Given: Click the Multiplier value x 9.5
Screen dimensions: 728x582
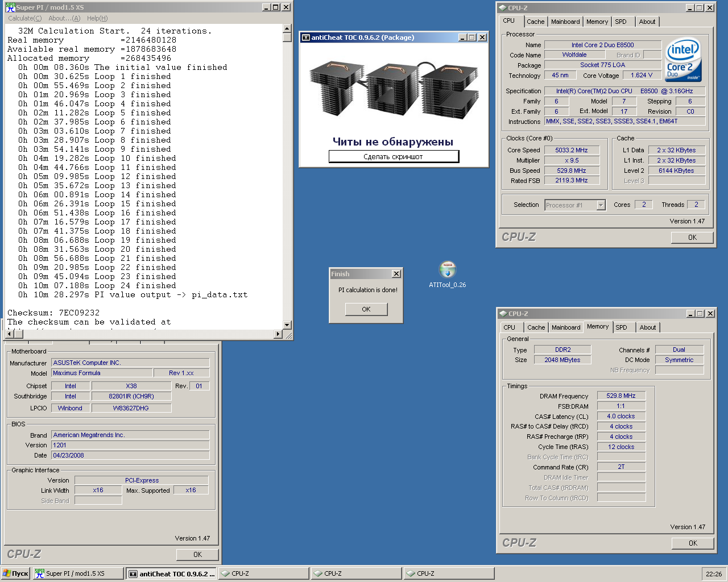Looking at the screenshot, I should click(572, 160).
